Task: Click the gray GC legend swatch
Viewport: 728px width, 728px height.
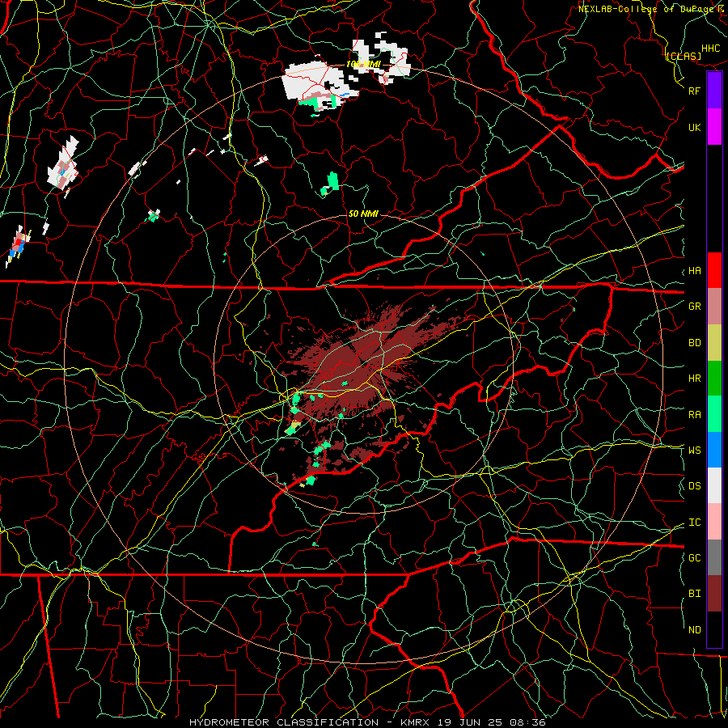Action: 714,557
